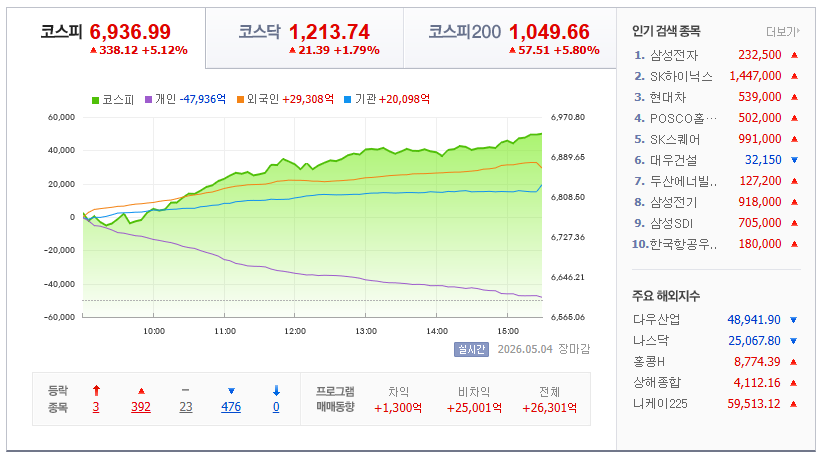Click the 프로그램 매매동향 label

coord(335,399)
